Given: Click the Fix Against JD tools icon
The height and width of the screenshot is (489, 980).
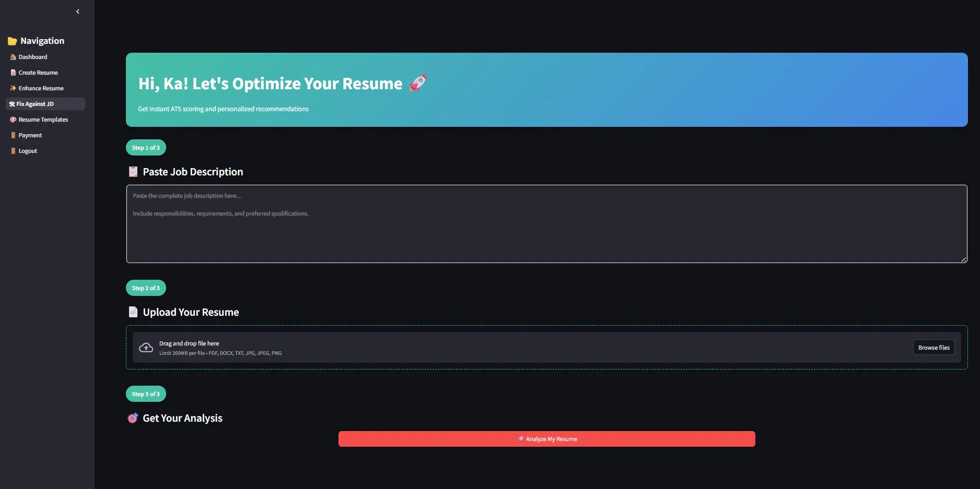Looking at the screenshot, I should (12, 104).
